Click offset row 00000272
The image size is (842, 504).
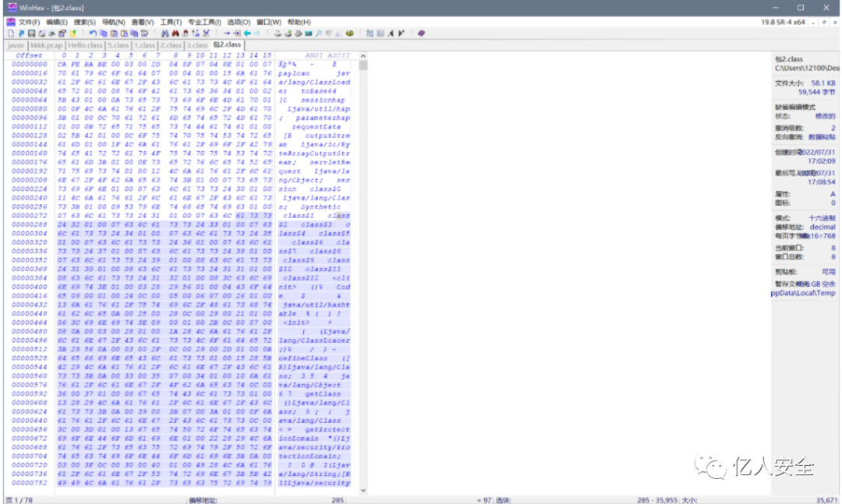(x=30, y=216)
